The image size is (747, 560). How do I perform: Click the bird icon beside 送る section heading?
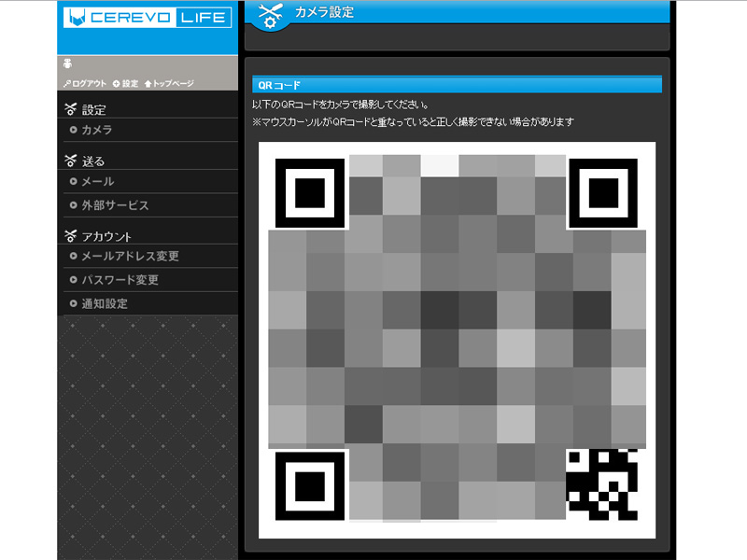71,160
